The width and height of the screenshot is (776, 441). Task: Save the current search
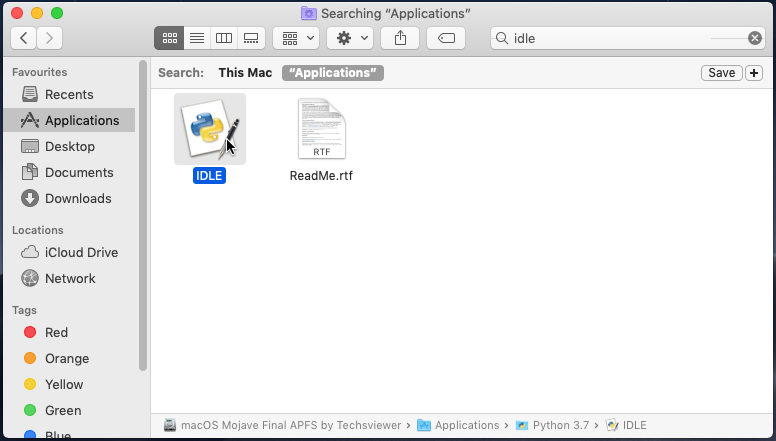coord(722,73)
